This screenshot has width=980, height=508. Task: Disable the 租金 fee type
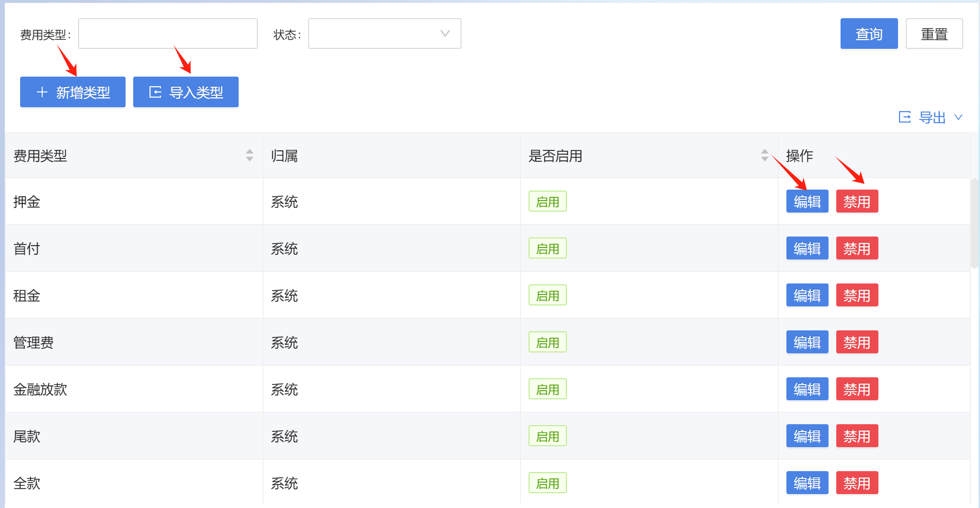pos(857,295)
